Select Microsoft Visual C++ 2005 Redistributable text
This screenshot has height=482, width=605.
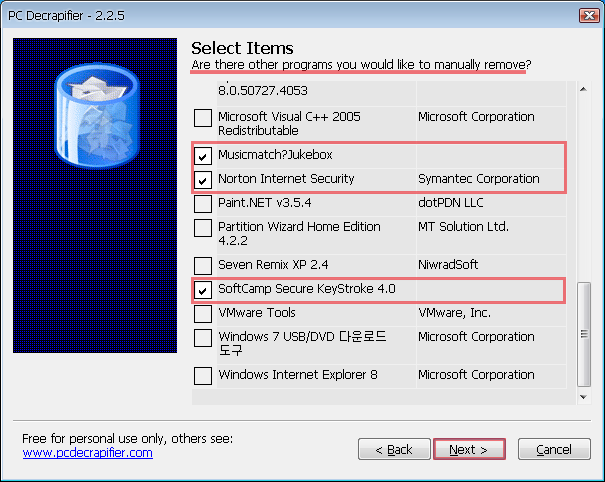(x=289, y=123)
